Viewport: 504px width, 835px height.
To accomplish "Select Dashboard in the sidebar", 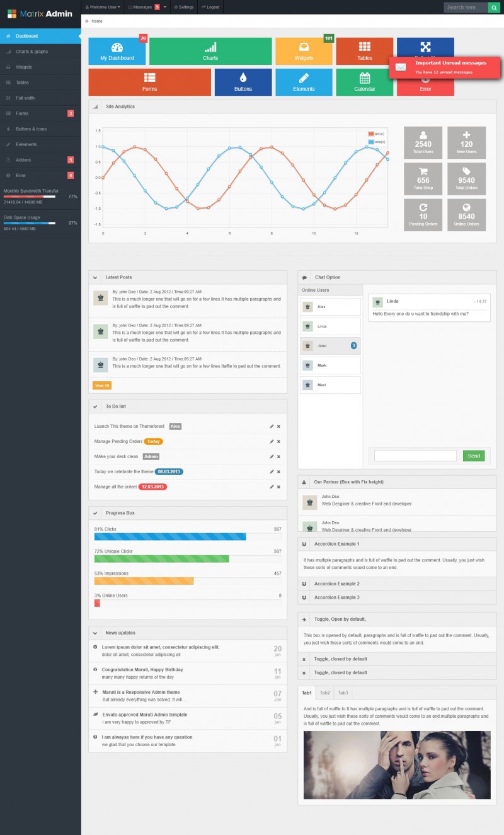I will pyautogui.click(x=40, y=36).
